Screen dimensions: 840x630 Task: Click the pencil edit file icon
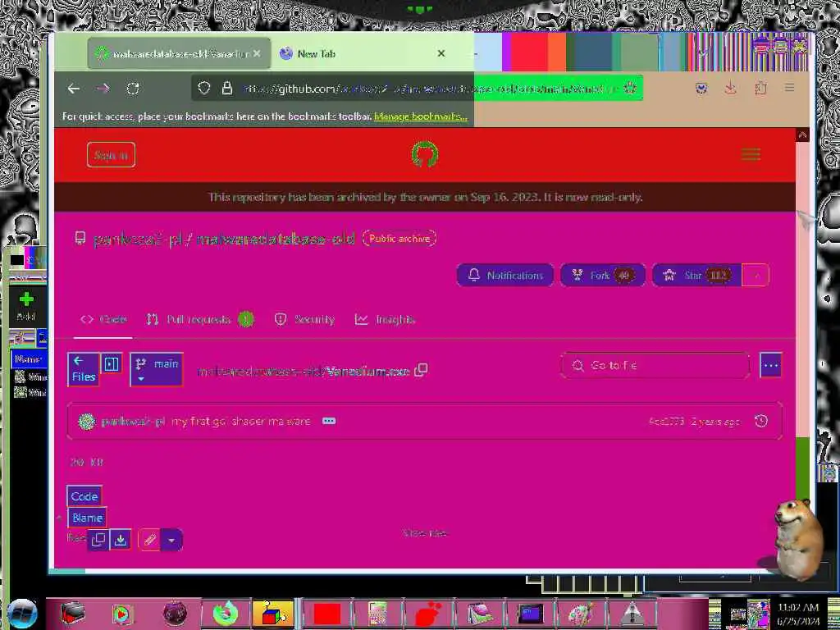point(149,540)
